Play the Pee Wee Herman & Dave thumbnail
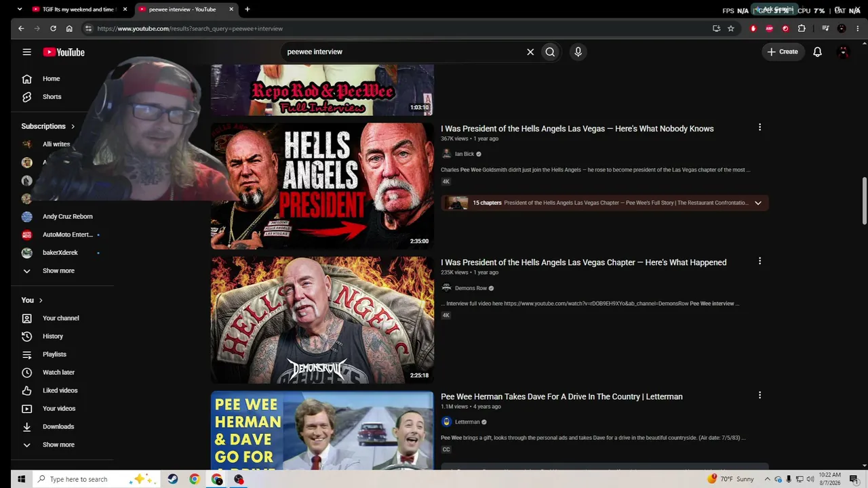The height and width of the screenshot is (488, 868). pos(322,430)
